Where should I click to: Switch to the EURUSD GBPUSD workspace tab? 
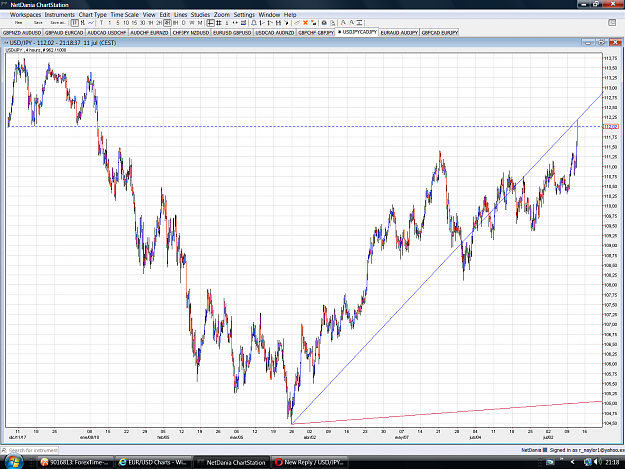[x=232, y=33]
